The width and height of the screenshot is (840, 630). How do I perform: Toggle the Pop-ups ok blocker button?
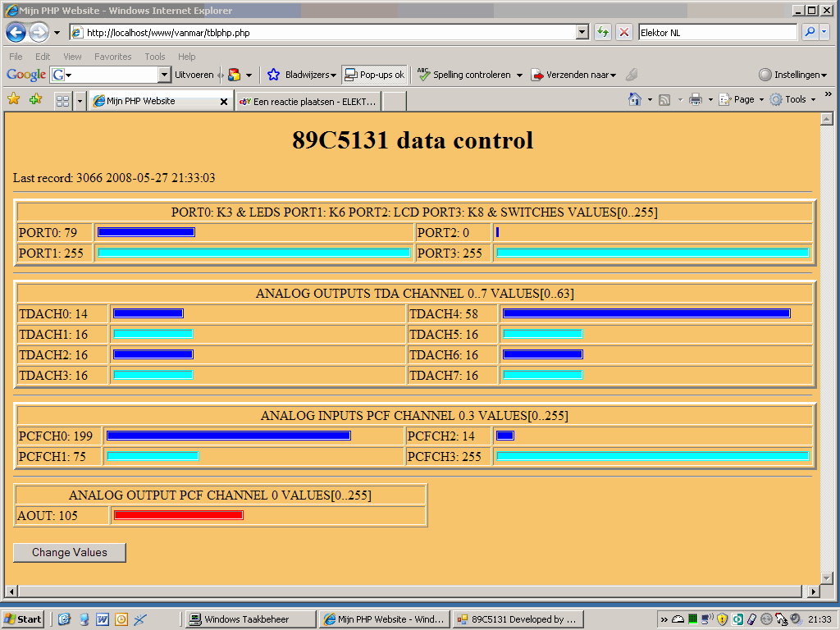[x=374, y=75]
